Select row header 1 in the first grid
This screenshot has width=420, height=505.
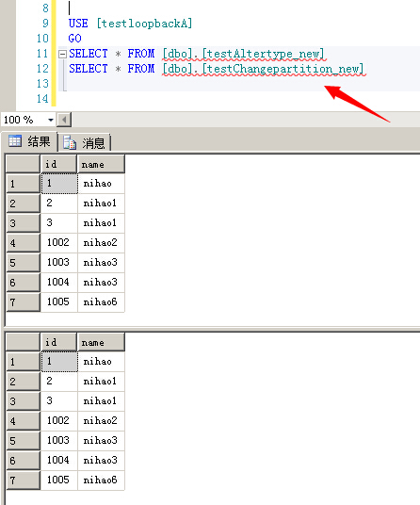pos(24,184)
